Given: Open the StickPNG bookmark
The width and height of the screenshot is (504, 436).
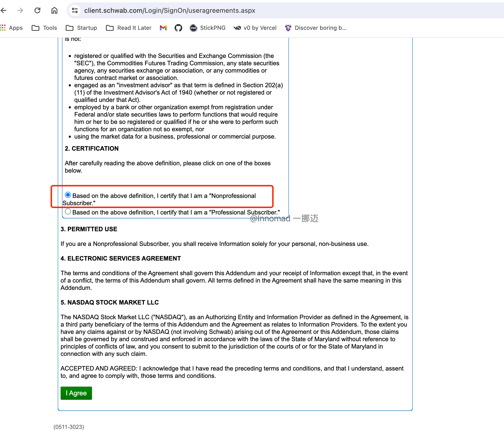Looking at the screenshot, I should coord(208,28).
